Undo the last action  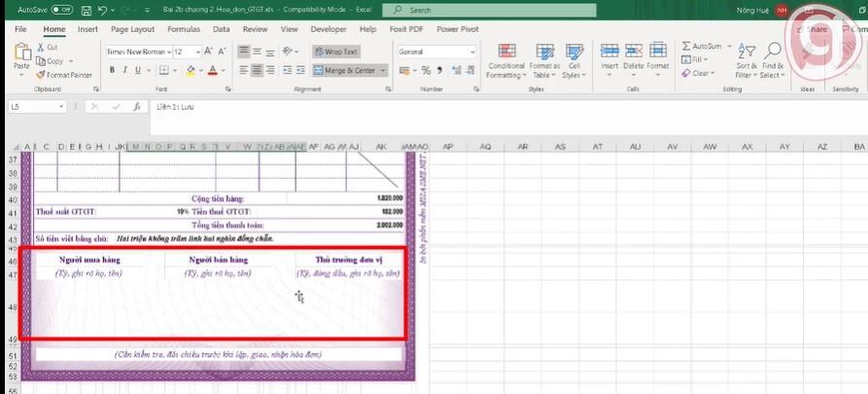[x=102, y=11]
